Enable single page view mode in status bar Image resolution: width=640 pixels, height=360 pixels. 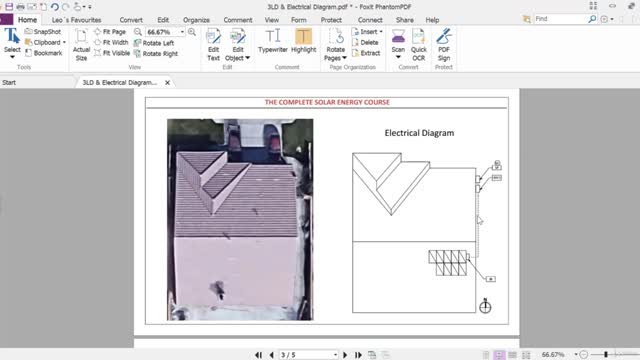[x=486, y=355]
